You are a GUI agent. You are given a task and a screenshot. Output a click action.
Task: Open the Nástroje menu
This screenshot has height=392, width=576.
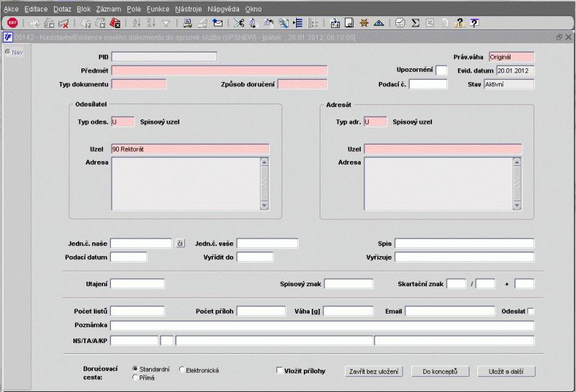click(x=189, y=9)
